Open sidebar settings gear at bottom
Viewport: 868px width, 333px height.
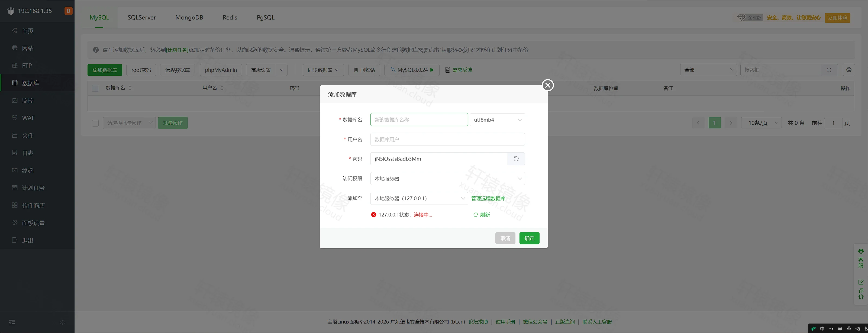[62, 322]
